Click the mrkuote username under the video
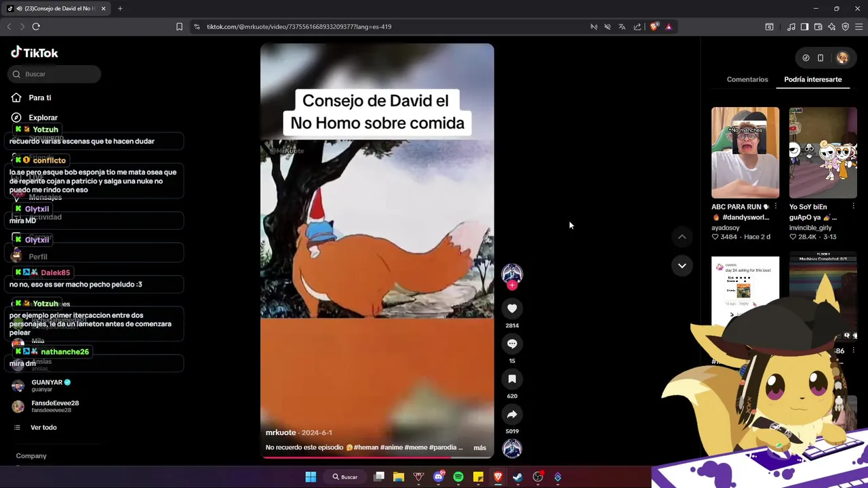This screenshot has width=868, height=488. (280, 432)
